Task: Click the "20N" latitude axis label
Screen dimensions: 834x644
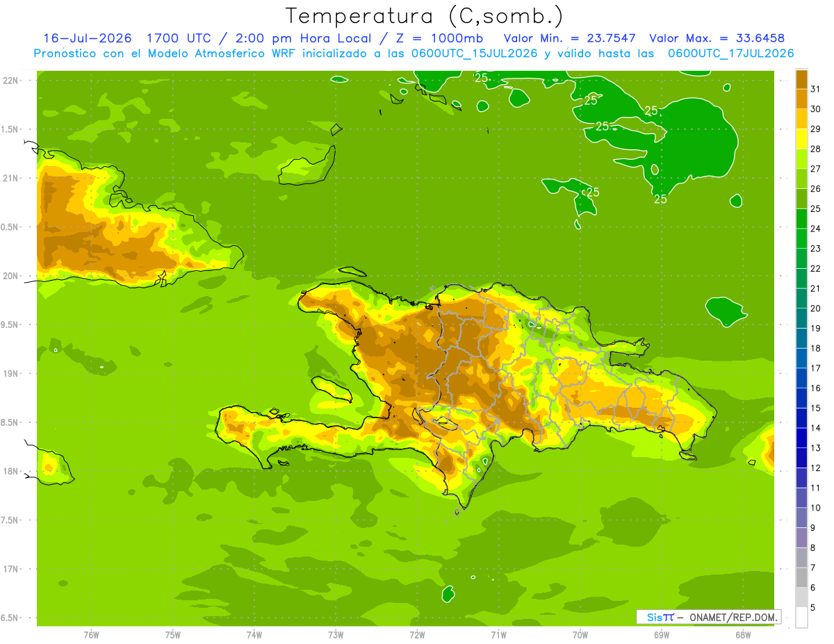Action: 10,276
